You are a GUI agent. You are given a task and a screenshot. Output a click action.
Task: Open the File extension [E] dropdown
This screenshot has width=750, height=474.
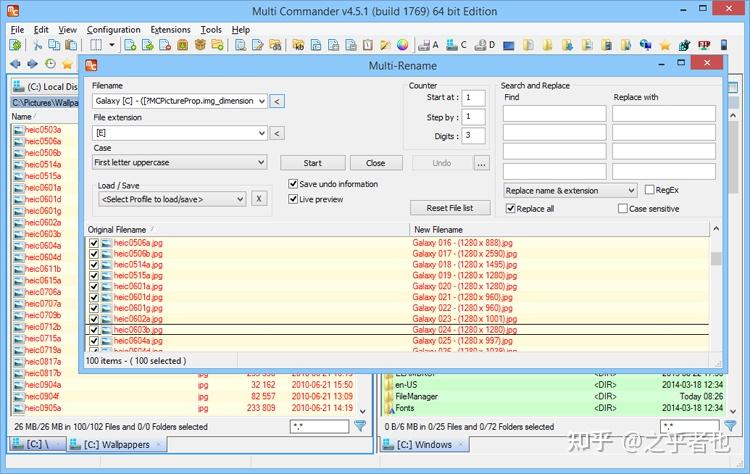point(261,133)
